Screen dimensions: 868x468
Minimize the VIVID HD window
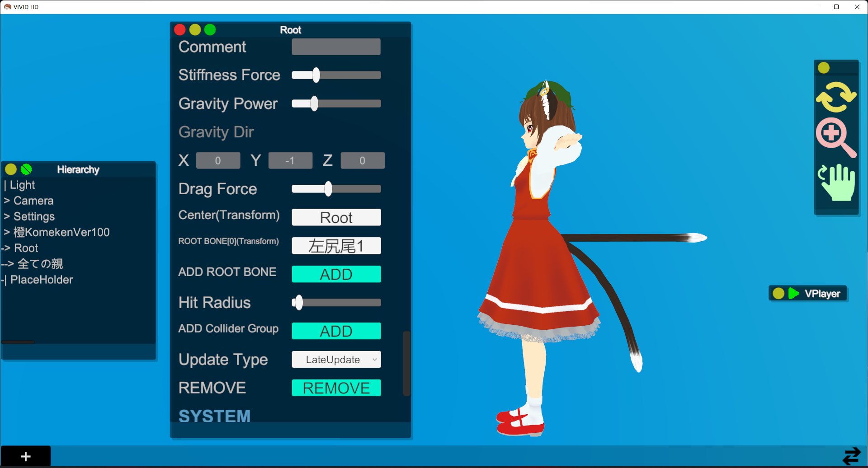[x=816, y=7]
